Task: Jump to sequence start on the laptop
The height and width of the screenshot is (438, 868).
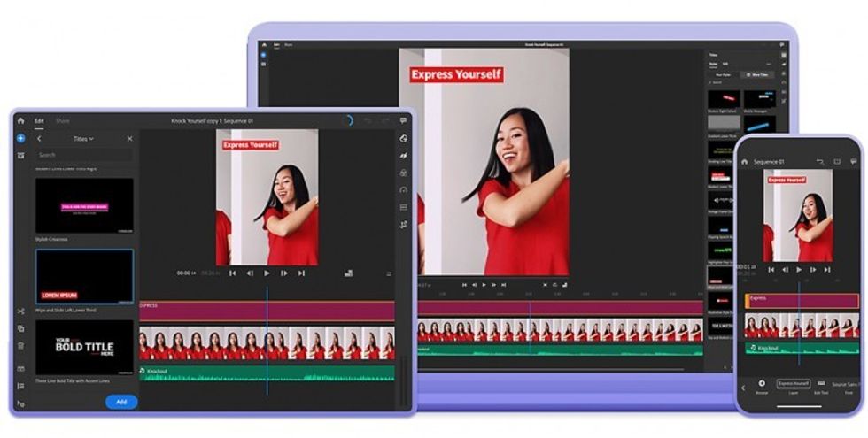Action: tap(464, 285)
